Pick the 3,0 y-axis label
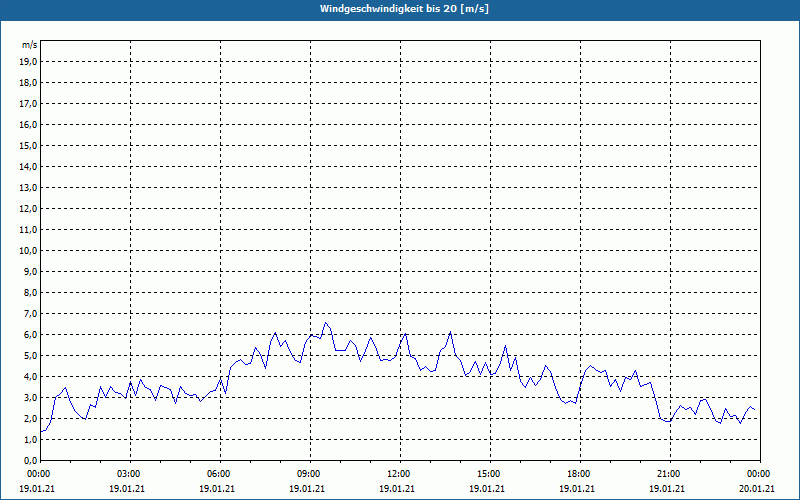This screenshot has width=800, height=500. [30, 397]
